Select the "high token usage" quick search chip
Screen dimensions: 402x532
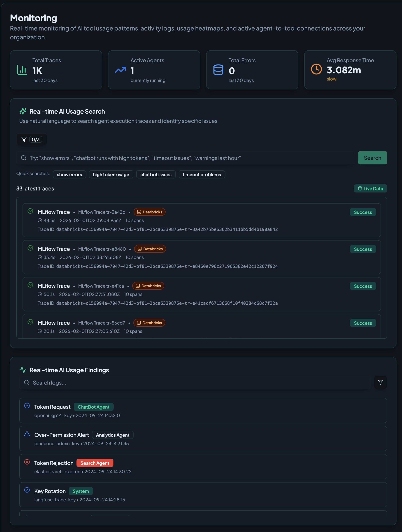pos(111,175)
